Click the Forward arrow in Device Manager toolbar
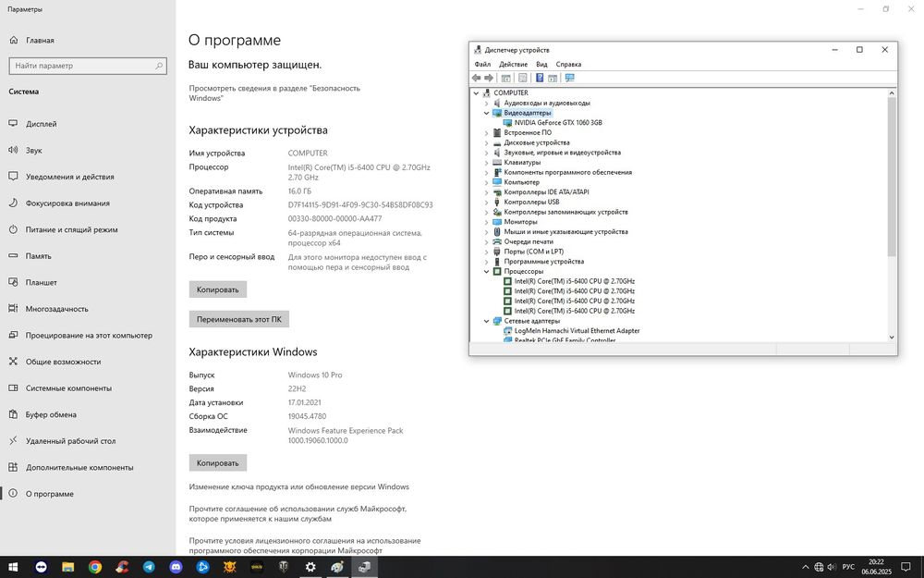924x578 pixels. tap(489, 78)
